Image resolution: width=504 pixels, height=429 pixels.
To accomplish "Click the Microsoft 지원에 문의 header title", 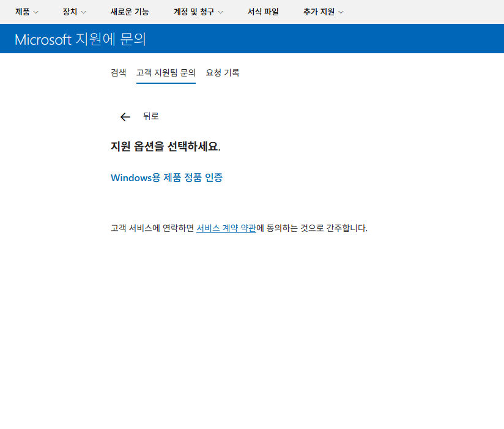I will [80, 39].
